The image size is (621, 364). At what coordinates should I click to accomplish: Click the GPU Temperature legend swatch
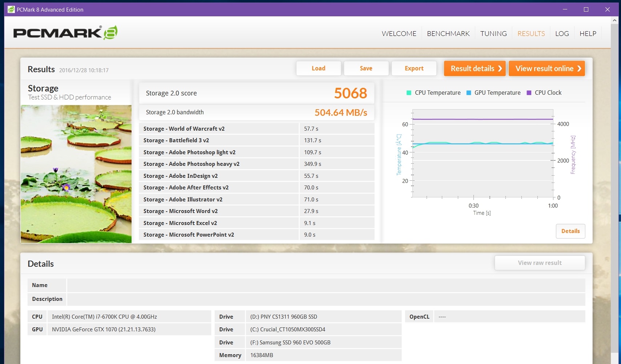pos(468,93)
